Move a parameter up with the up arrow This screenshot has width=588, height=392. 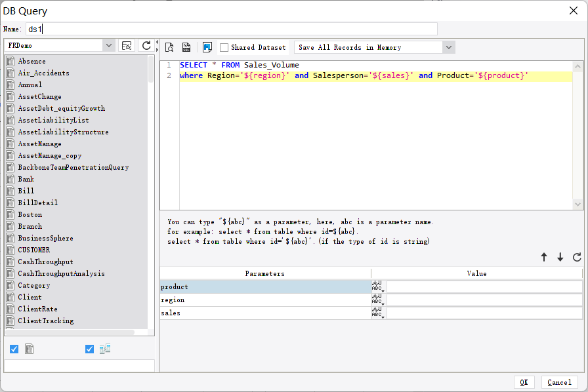544,257
